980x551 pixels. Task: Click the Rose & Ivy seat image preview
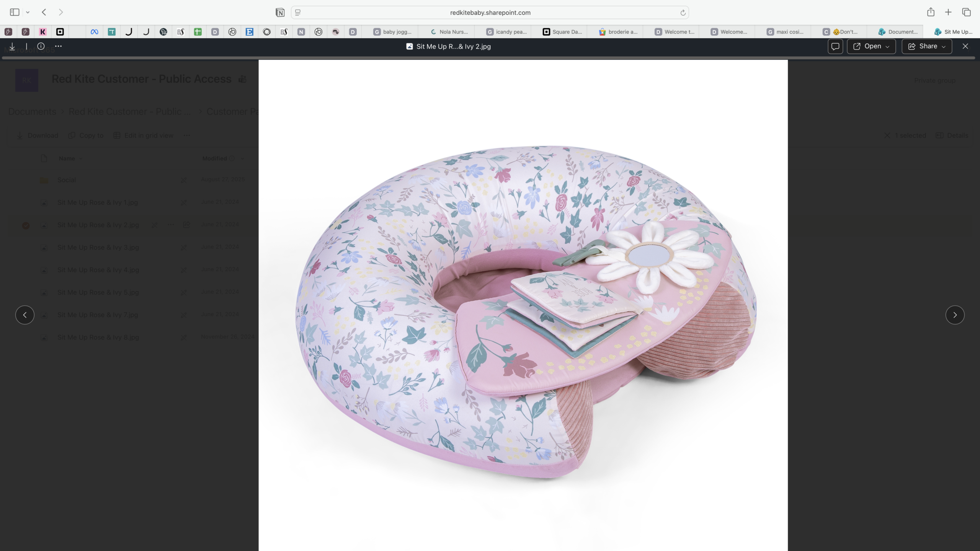pos(523,305)
